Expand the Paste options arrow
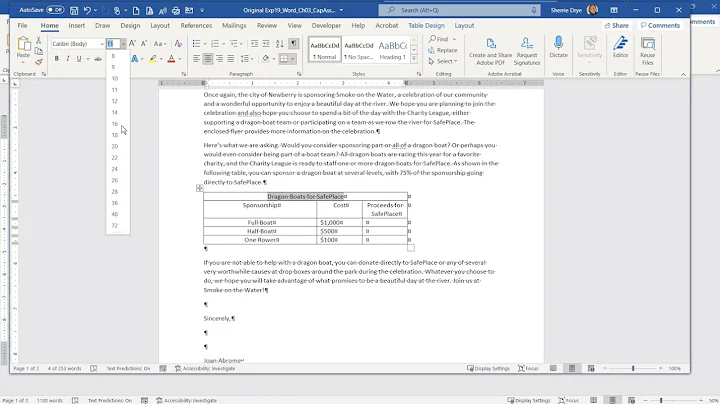 click(23, 62)
